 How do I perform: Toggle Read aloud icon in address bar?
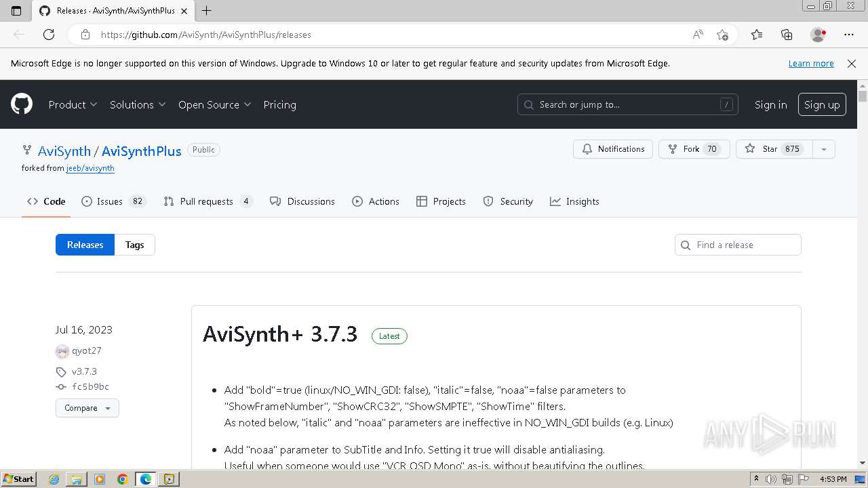[x=698, y=35]
